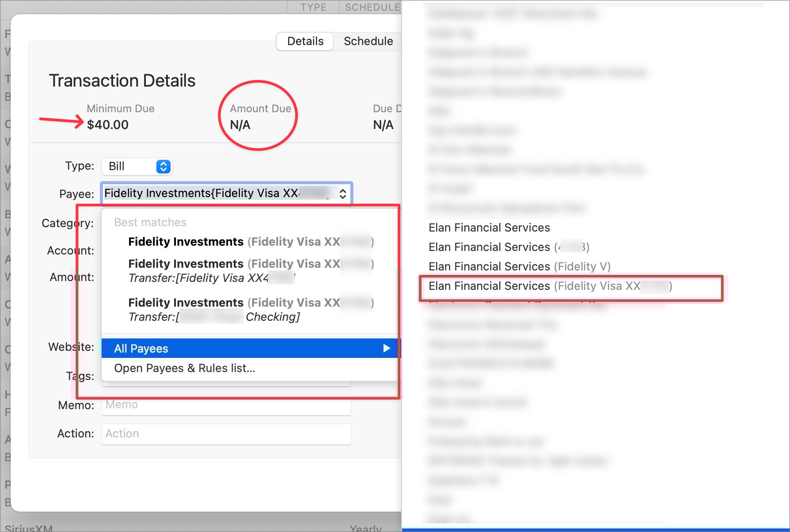Image resolution: width=790 pixels, height=532 pixels.
Task: Pick Fidelity Investments match with Transfer to Fidelity Visa
Action: tap(251, 270)
